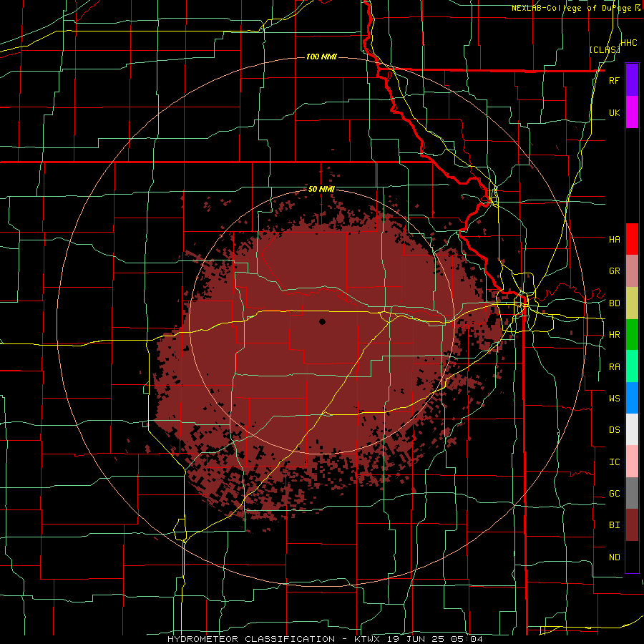Image resolution: width=644 pixels, height=644 pixels.
Task: Click the RA legend label
Action: [x=614, y=367]
